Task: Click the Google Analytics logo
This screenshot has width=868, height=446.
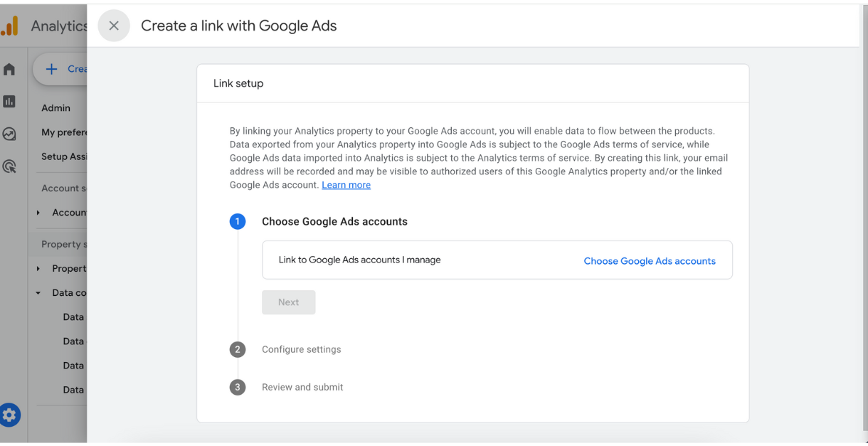Action: click(x=10, y=26)
